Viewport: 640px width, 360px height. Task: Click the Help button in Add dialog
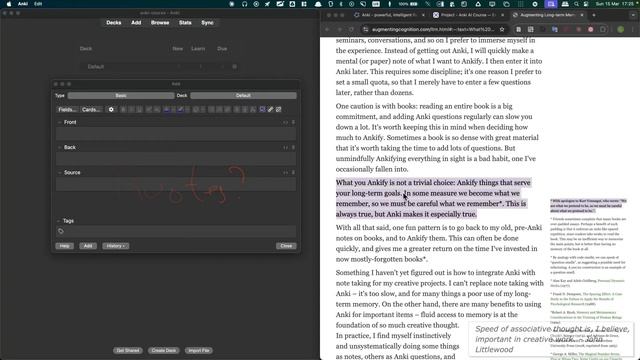[64, 246]
